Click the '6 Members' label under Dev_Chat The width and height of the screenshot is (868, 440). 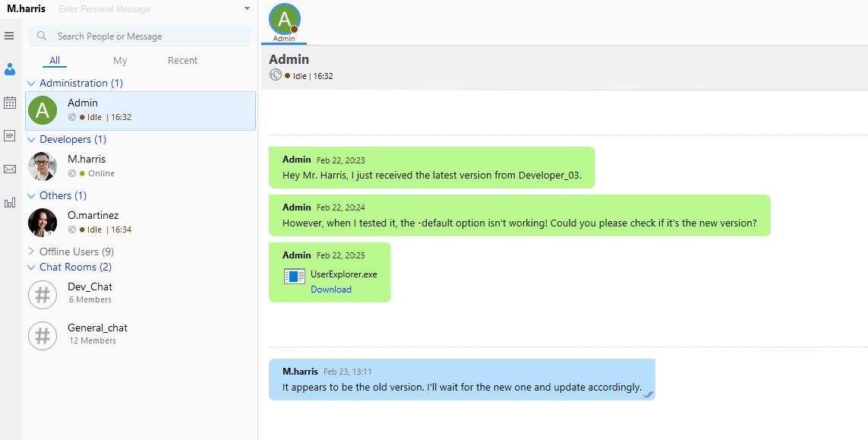(90, 299)
